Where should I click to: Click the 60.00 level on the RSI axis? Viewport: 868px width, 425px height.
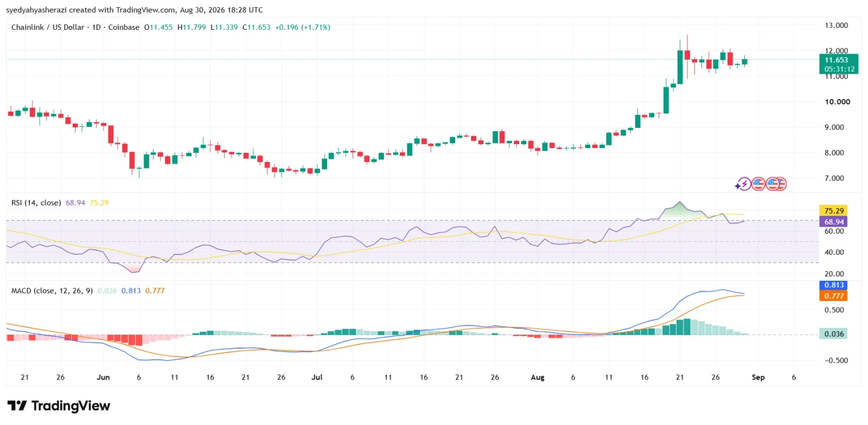834,231
